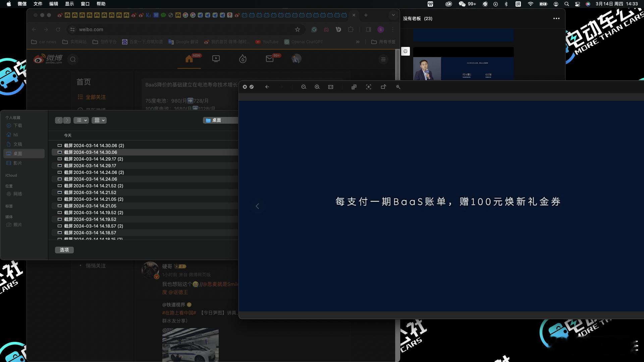Viewport: 644px width, 362px height.
Task: Click 选项 button in Finder dialog
Action: point(64,250)
